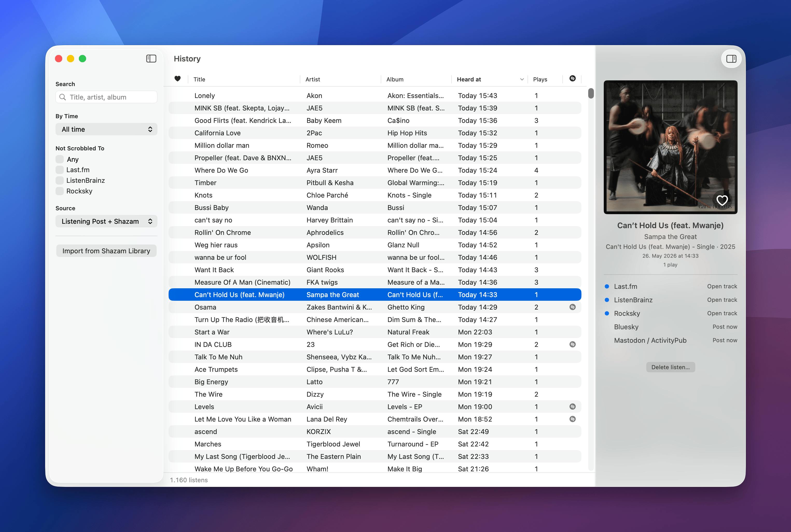Click the history list scrollbar thumb
This screenshot has height=532, width=791.
coord(591,93)
